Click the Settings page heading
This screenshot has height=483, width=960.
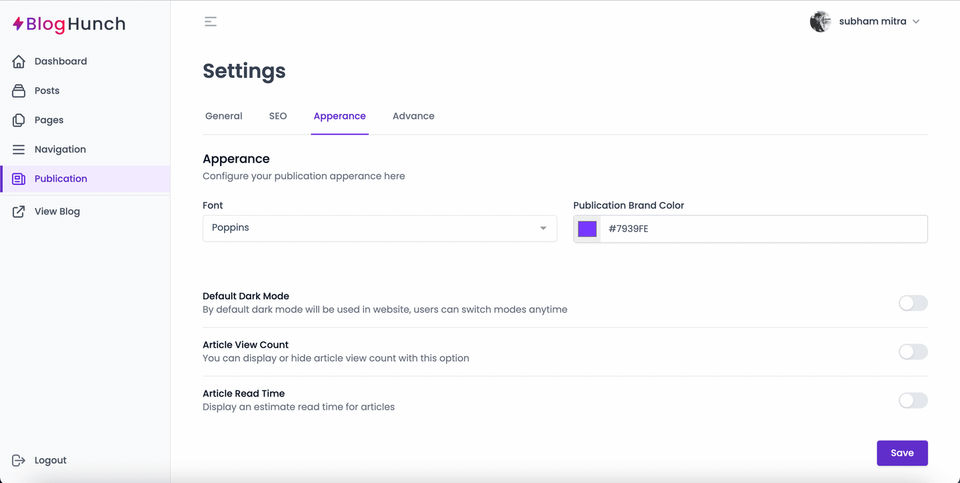(x=244, y=71)
